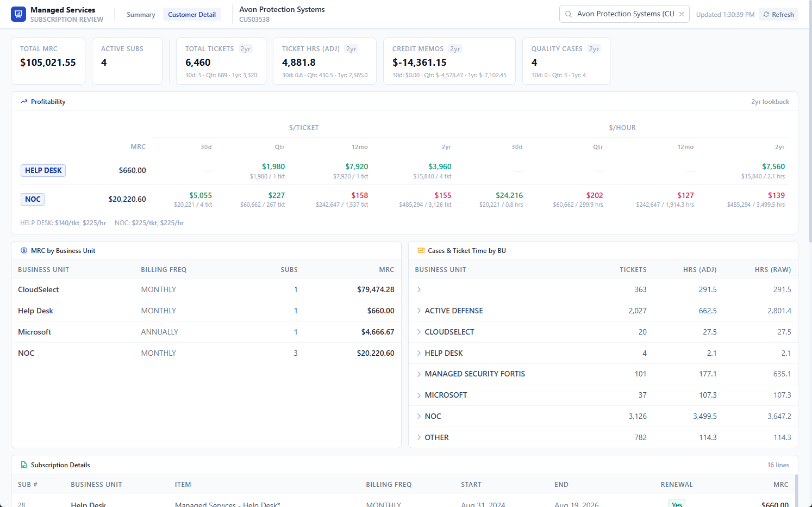Open the Customer Detail tab
Viewport: 812px width, 507px height.
[192, 15]
